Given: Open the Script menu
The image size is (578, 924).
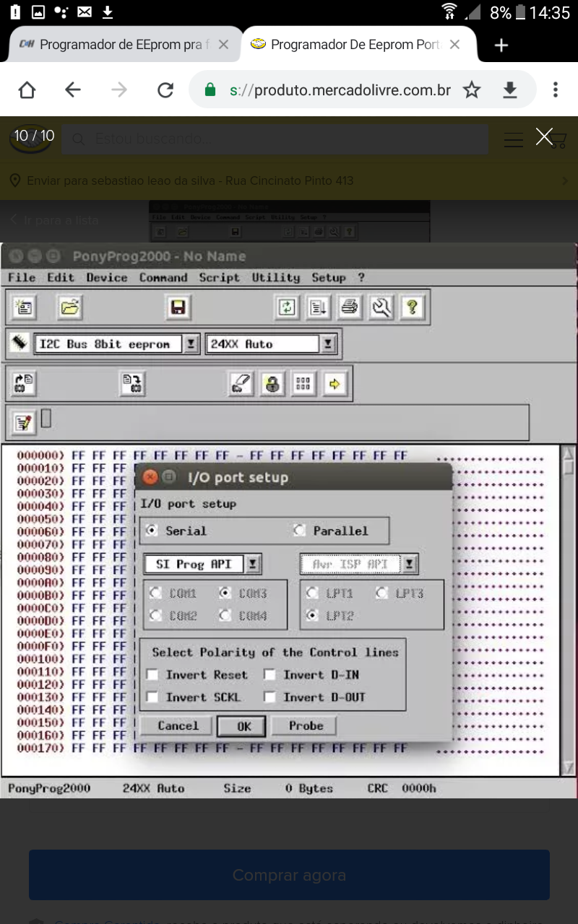Looking at the screenshot, I should [x=219, y=278].
